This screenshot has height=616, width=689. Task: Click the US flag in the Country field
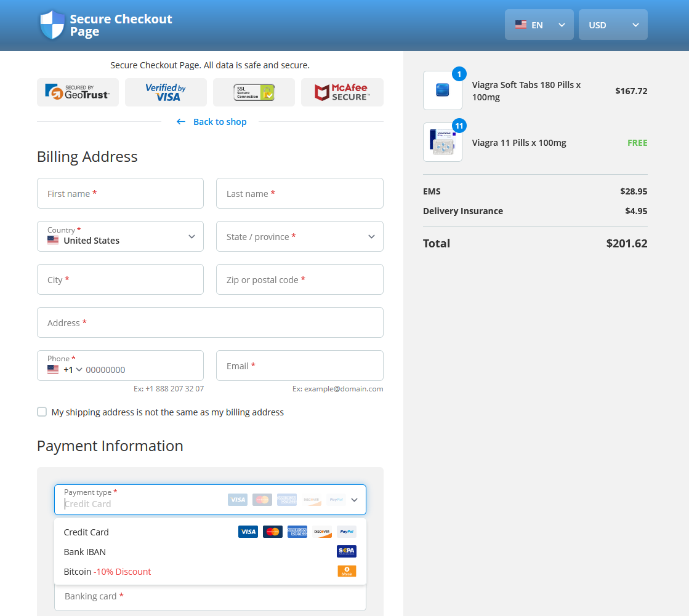point(53,240)
